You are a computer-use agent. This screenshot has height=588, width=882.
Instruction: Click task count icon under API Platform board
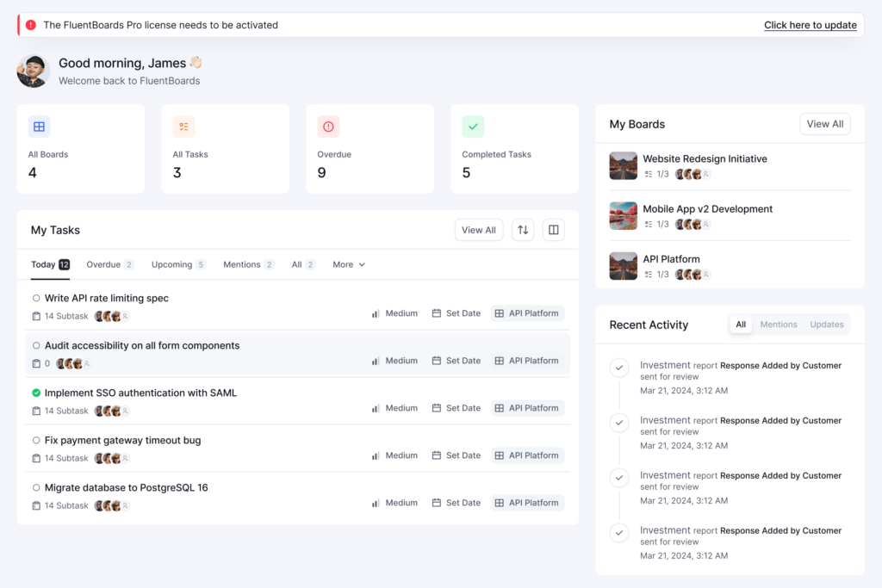click(649, 275)
